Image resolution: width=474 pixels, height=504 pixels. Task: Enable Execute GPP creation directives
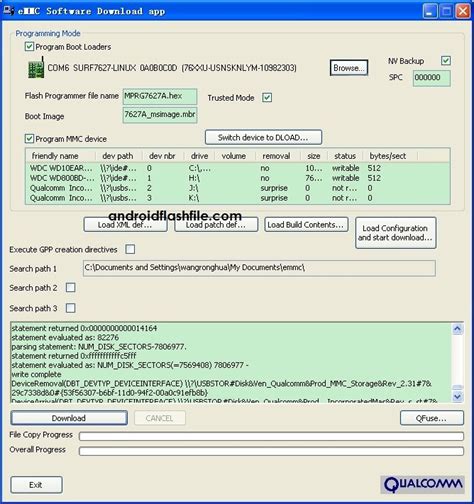pyautogui.click(x=130, y=249)
